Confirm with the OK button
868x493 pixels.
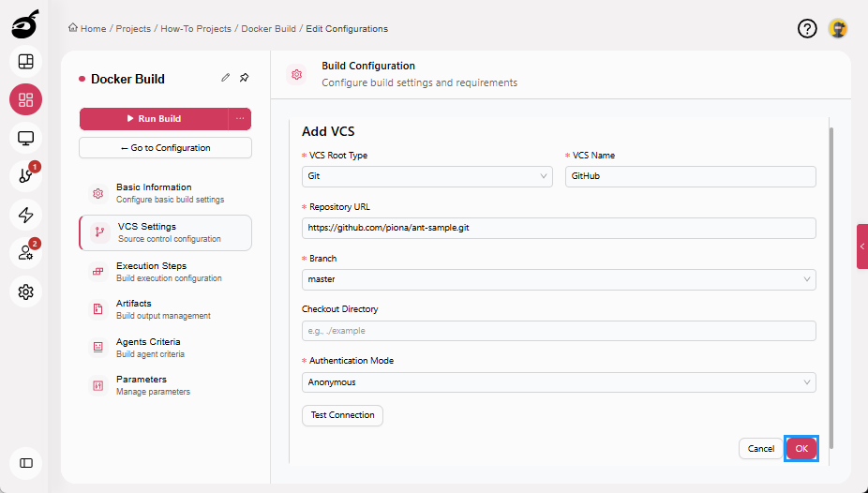tap(801, 449)
